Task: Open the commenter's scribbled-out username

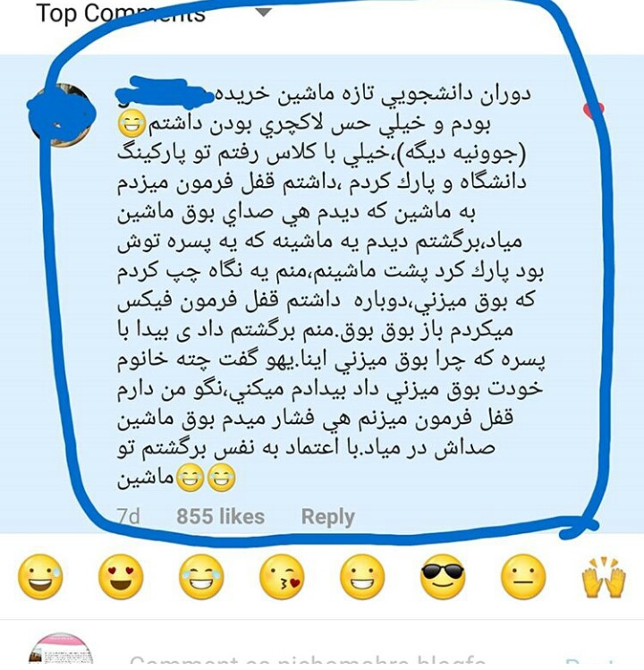Action: click(165, 93)
